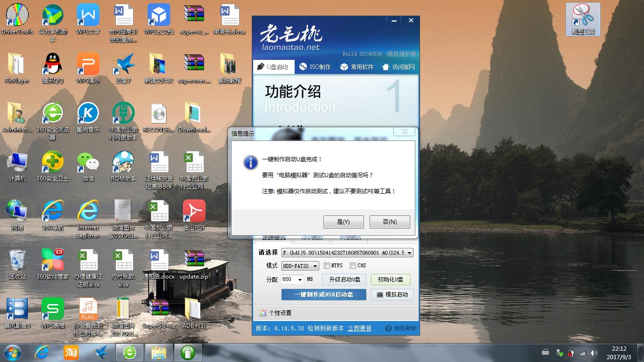Viewport: 644px width, 362px height.
Task: Launch 360安全卫士 from the desktop
Action: pyautogui.click(x=52, y=163)
